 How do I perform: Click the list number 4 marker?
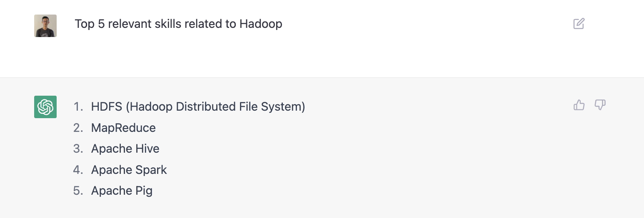point(78,170)
